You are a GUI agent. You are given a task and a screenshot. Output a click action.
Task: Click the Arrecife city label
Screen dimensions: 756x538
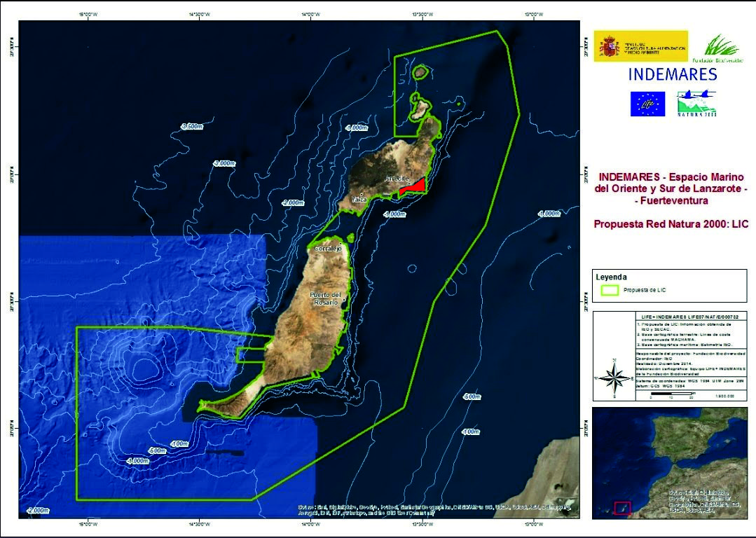397,179
